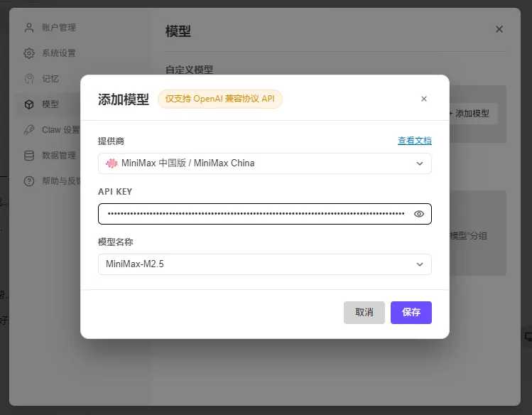Click the help question mark icon

point(29,181)
